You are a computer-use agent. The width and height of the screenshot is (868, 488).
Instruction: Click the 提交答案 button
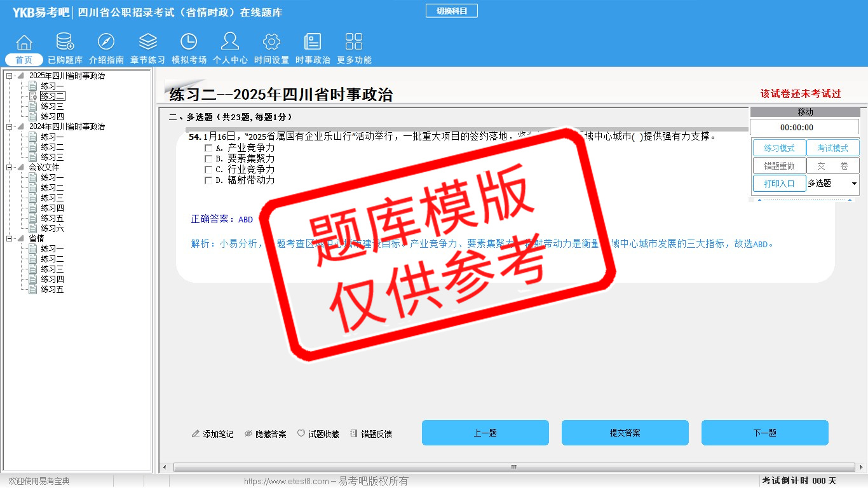(x=625, y=433)
